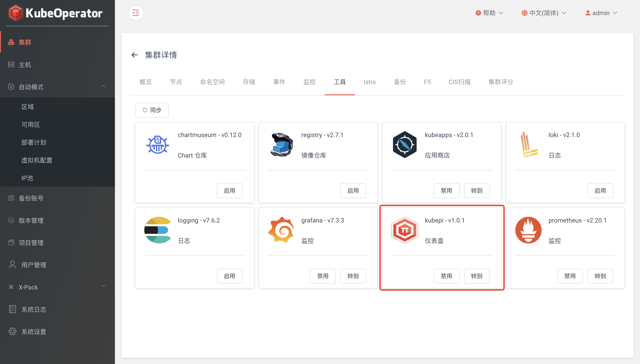Click the kubepi hexagon icon
Screen dimensions: 640x364
405,230
